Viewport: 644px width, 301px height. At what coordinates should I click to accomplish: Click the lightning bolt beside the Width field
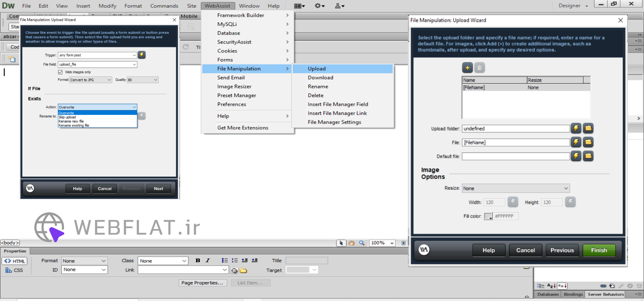pyautogui.click(x=513, y=202)
